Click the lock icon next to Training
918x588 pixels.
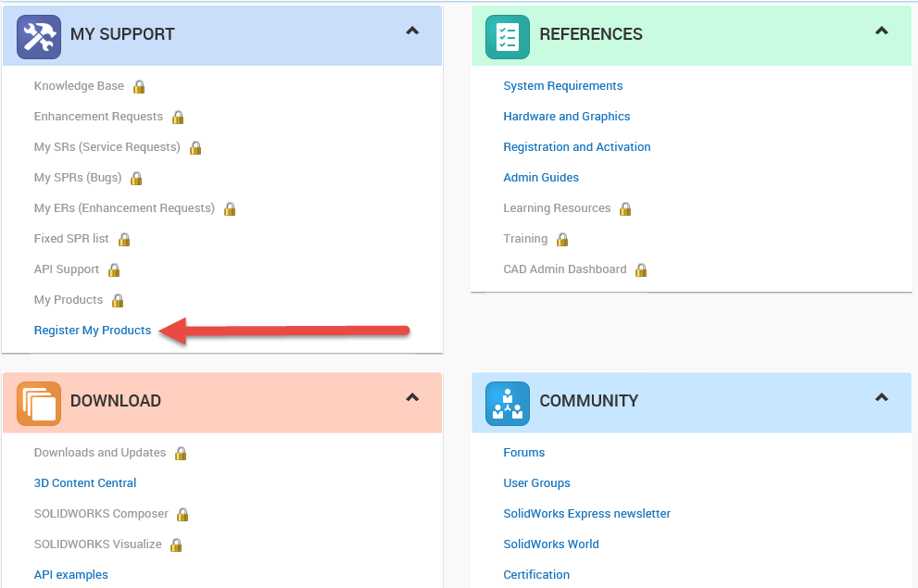tap(562, 239)
